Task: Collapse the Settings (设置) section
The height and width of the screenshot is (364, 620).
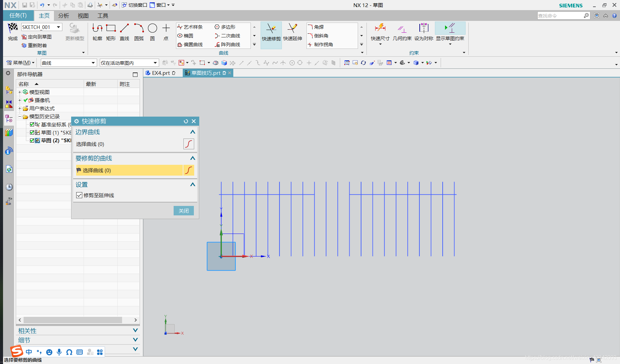Action: (193, 184)
